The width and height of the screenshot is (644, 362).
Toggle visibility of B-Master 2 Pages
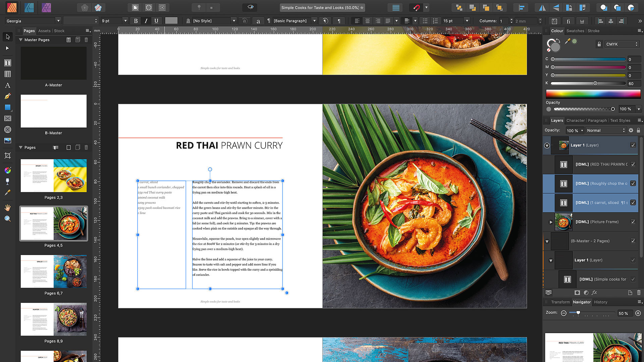click(x=633, y=241)
